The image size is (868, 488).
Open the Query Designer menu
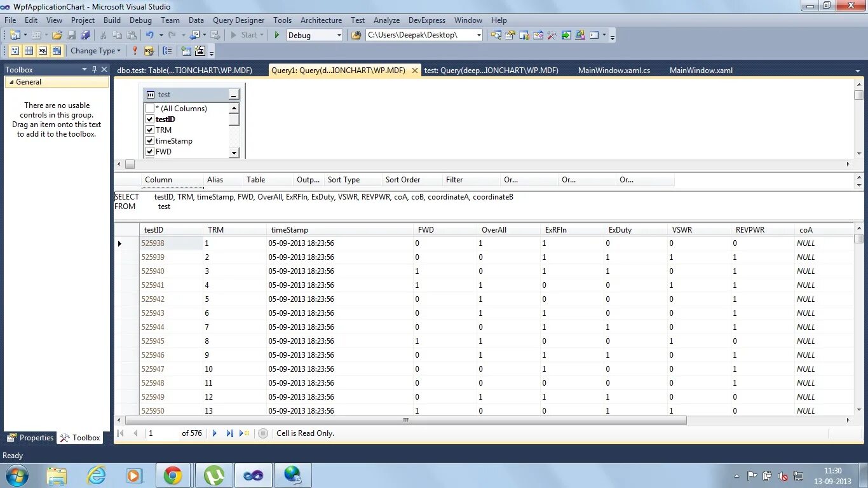click(x=238, y=20)
